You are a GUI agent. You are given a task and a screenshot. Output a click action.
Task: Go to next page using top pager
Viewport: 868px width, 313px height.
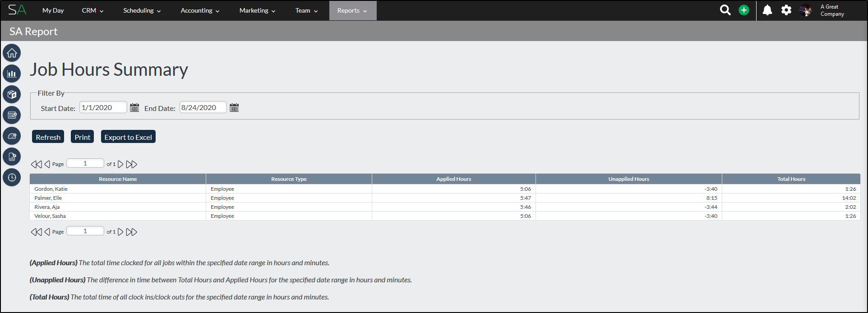[120, 164]
